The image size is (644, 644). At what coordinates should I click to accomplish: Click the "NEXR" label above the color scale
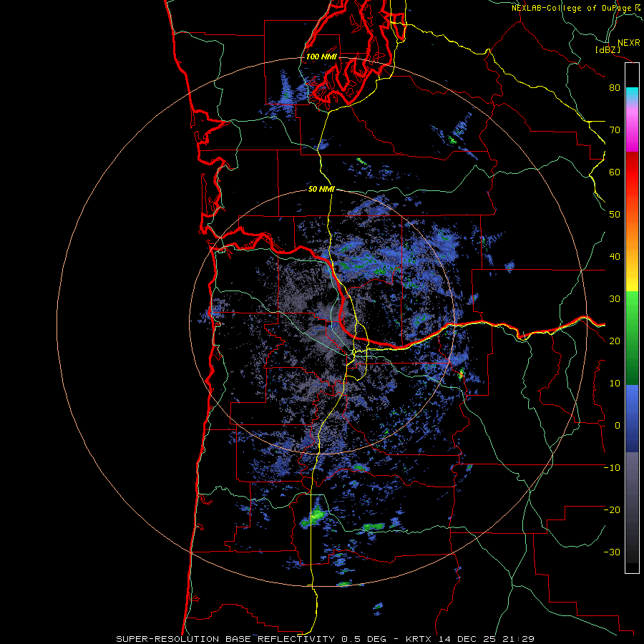pyautogui.click(x=628, y=43)
